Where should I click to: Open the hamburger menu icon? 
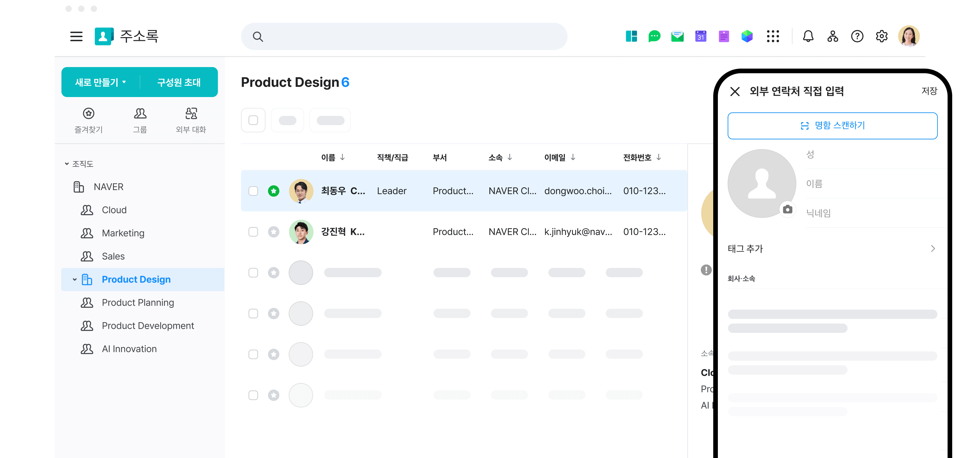[76, 36]
